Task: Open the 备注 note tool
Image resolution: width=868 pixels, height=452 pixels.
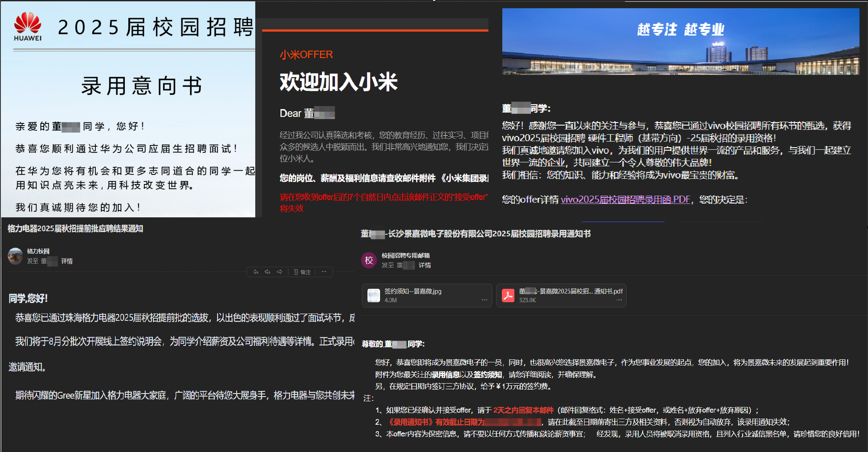Action: pos(303,272)
